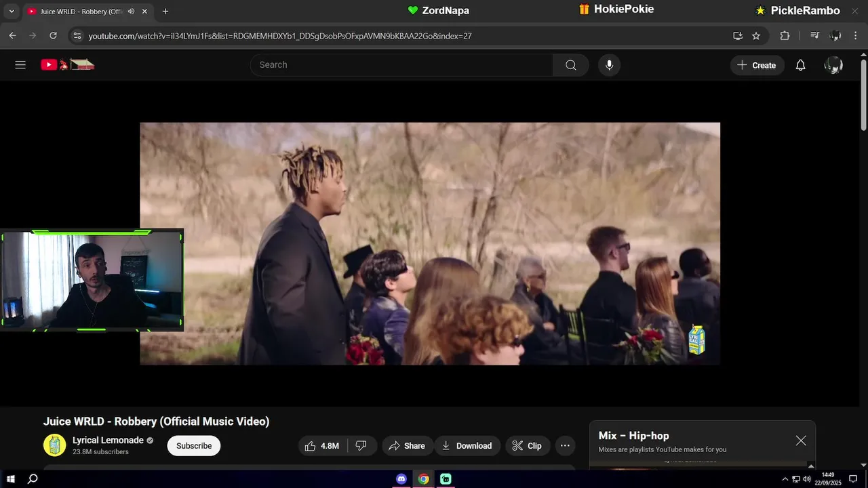The height and width of the screenshot is (488, 868).
Task: Open Lyrical Lemonade channel avatar
Action: [x=55, y=445]
